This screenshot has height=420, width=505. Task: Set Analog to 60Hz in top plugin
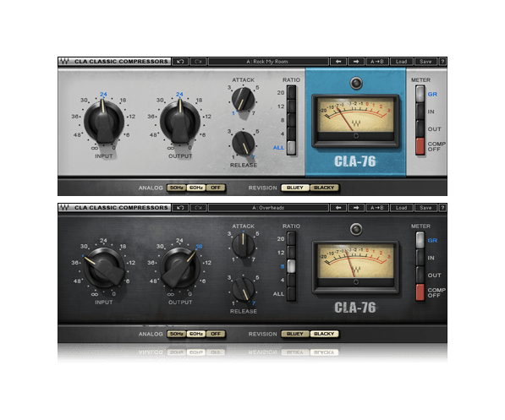tap(196, 188)
